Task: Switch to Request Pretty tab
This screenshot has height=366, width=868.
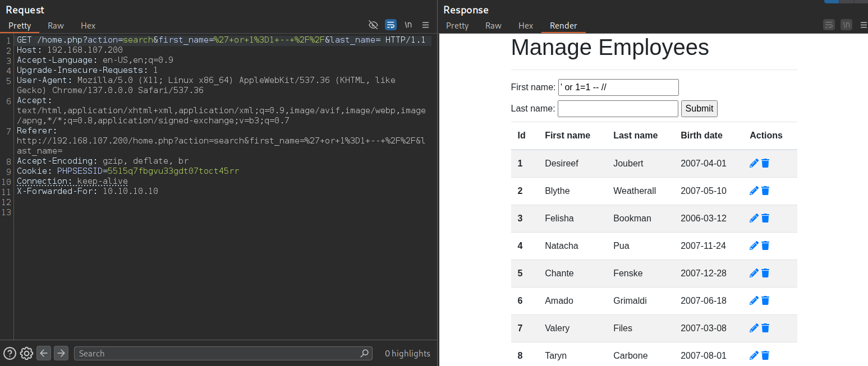Action: click(20, 25)
